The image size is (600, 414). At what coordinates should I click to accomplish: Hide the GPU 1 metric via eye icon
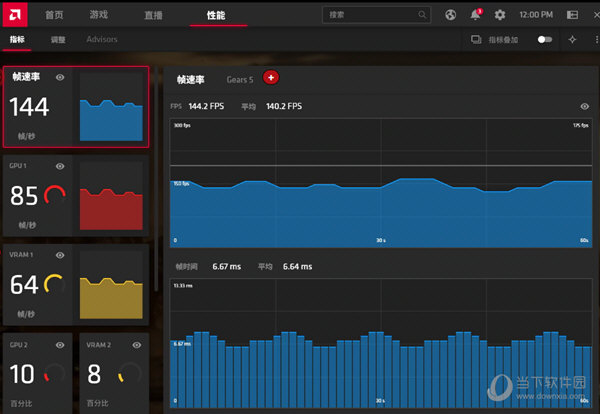click(x=61, y=166)
